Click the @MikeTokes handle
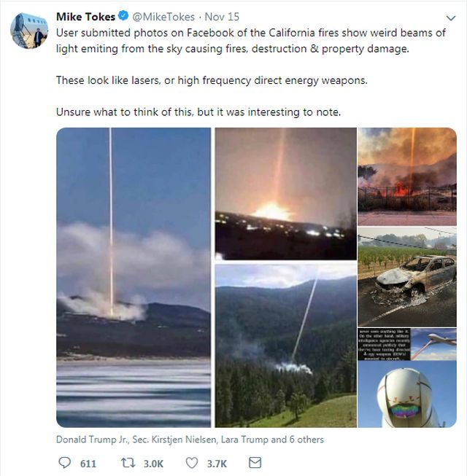The height and width of the screenshot is (476, 467). click(x=163, y=16)
